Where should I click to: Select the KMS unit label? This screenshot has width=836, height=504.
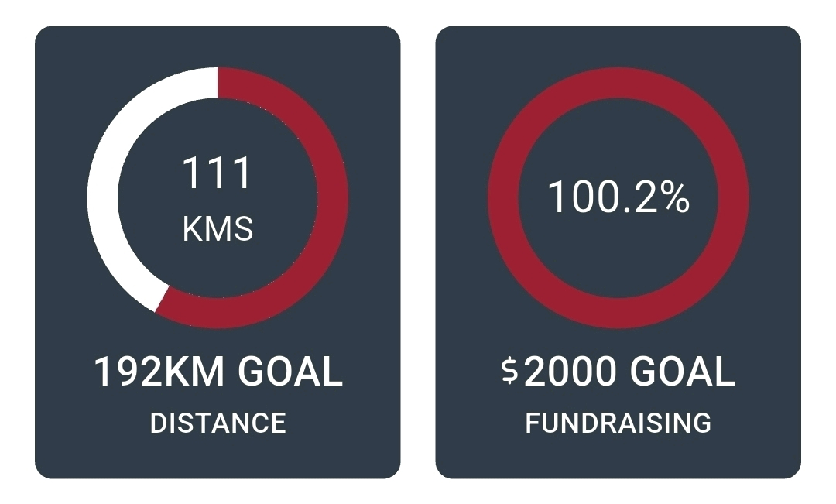[x=218, y=229]
